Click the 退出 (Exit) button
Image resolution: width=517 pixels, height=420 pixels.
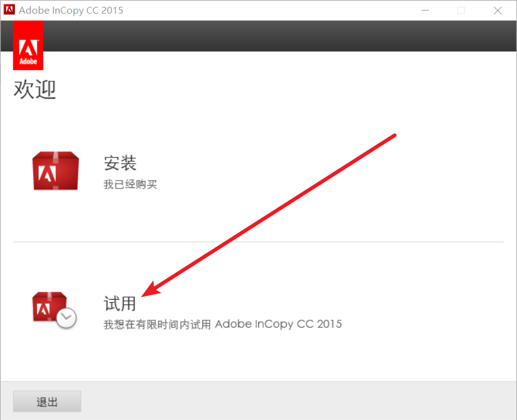47,401
